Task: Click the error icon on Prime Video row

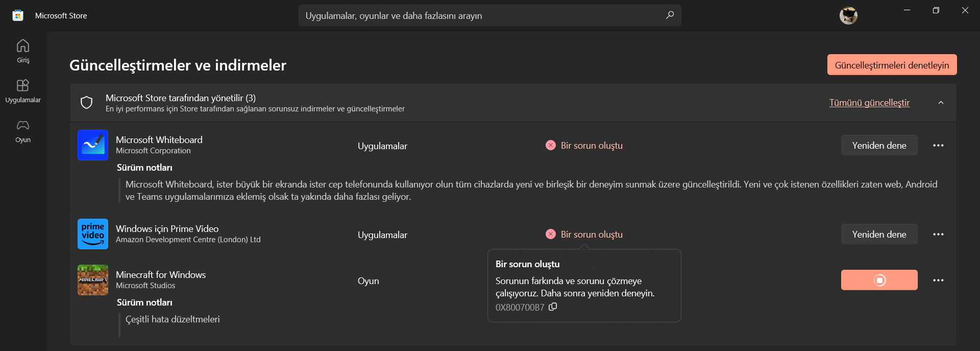Action: [x=551, y=235]
